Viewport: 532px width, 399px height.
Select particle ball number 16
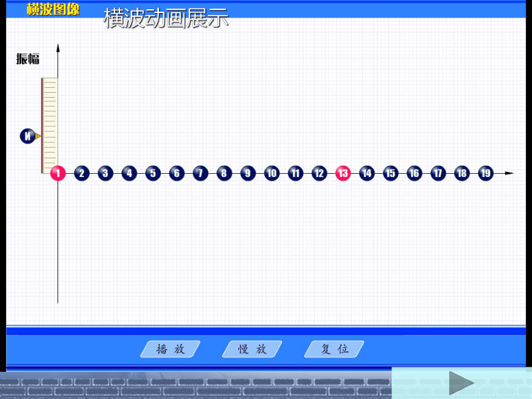[x=414, y=173]
